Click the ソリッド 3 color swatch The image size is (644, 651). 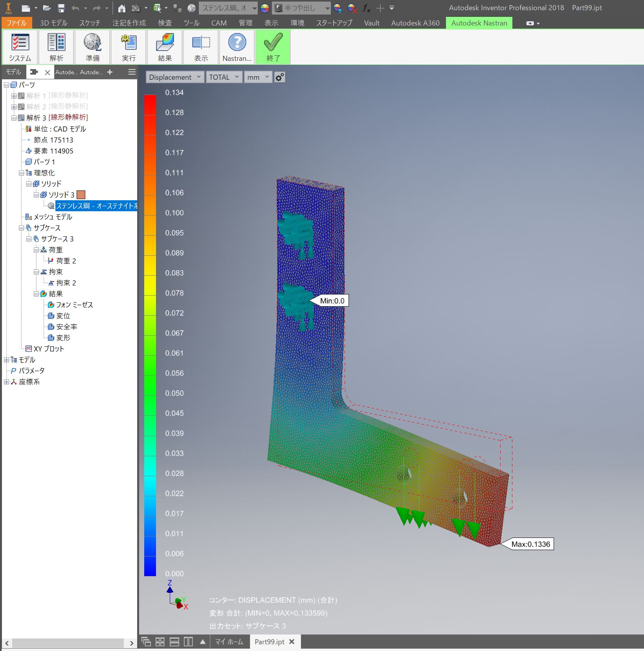point(81,195)
